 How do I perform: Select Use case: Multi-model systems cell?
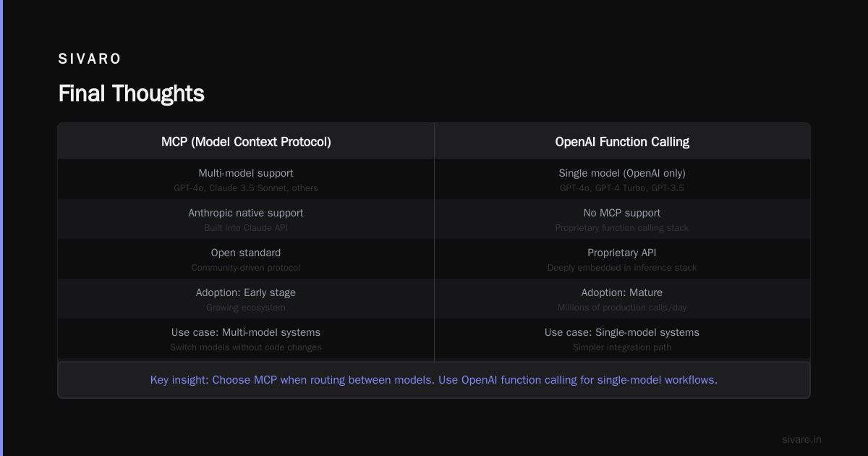pos(246,339)
